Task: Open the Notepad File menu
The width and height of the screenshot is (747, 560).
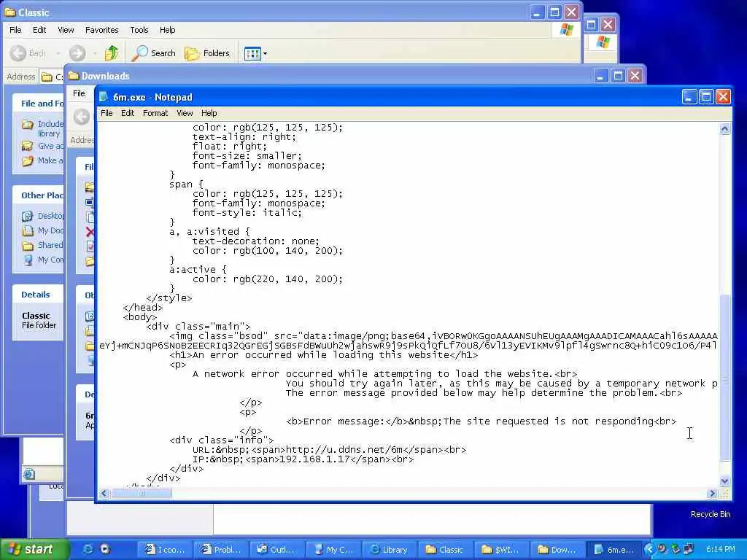Action: (107, 113)
